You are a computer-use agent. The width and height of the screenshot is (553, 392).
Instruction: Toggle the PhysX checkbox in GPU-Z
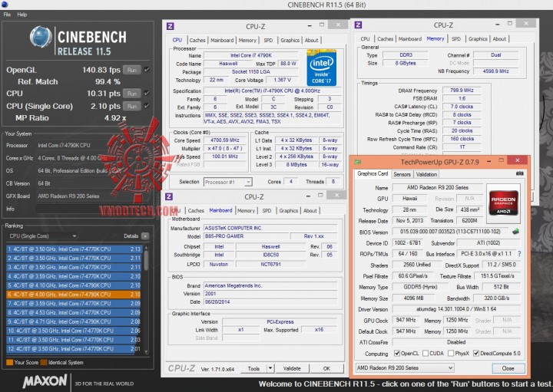[x=451, y=353]
